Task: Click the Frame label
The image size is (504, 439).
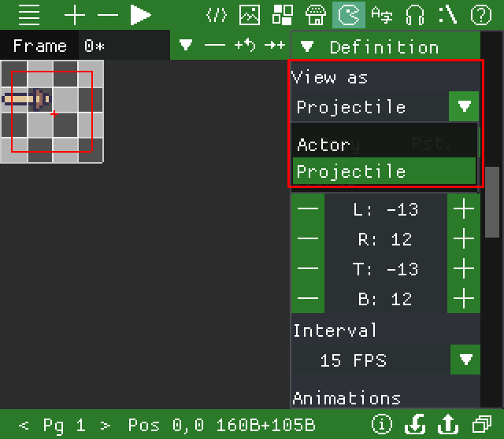Action: (x=40, y=46)
